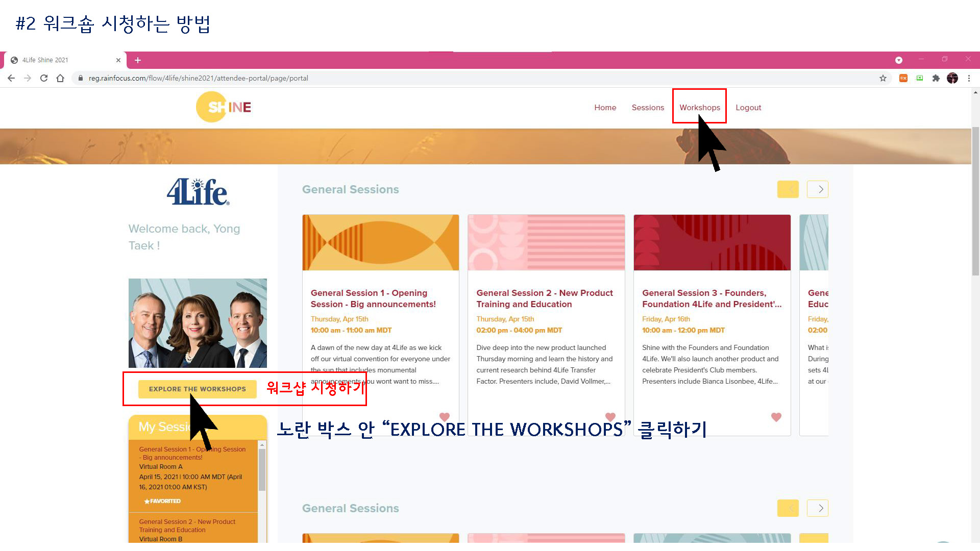The width and height of the screenshot is (980, 551).
Task: Open General Session 3 - Founders title
Action: click(712, 298)
